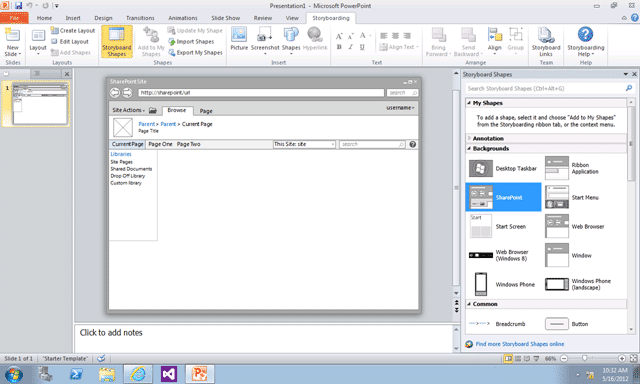Select the Ribbon Application background shape
640x384 pixels.
[x=580, y=169]
